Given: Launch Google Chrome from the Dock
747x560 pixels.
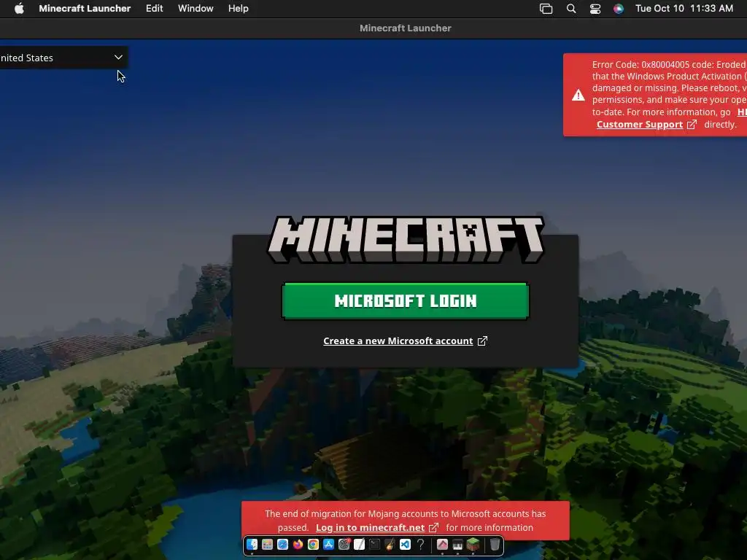Looking at the screenshot, I should click(x=313, y=544).
